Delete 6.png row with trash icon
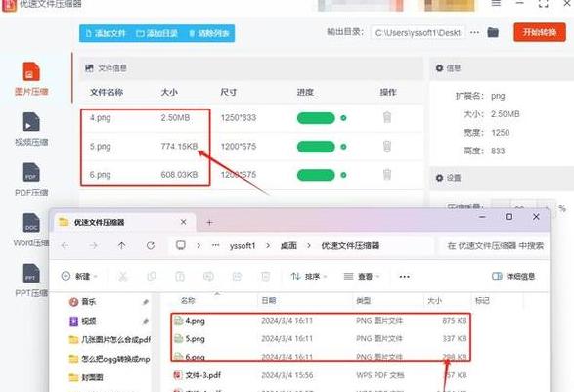Screen dimensions: 574x392 click(x=387, y=175)
